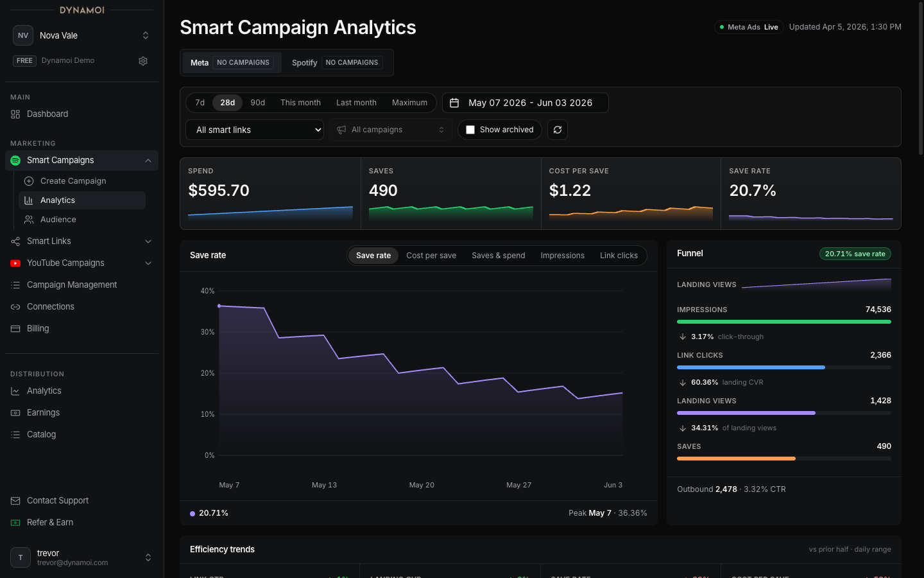Open Audience page

tap(82, 220)
